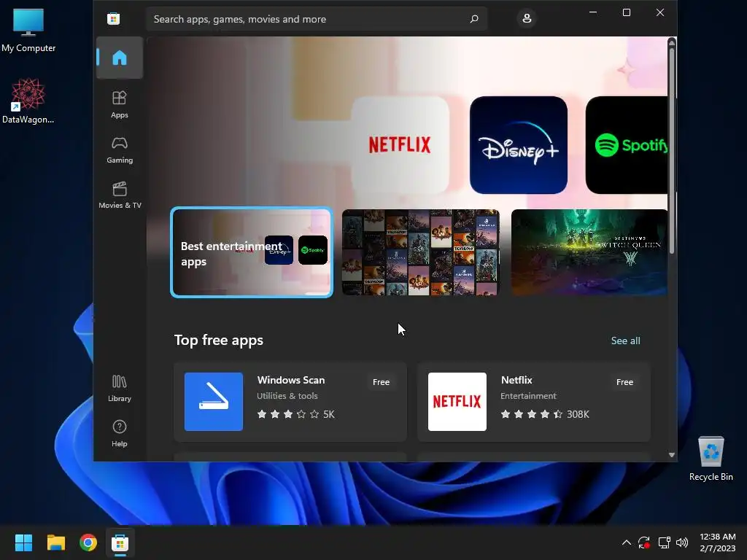This screenshot has height=560, width=747.
Task: Click Free button on Windows Scan
Action: [381, 382]
